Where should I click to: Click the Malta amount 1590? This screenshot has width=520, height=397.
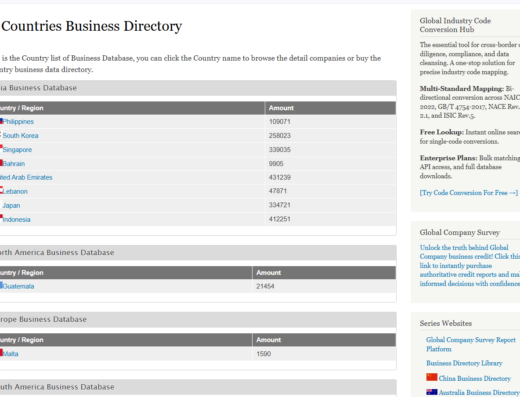click(x=263, y=354)
